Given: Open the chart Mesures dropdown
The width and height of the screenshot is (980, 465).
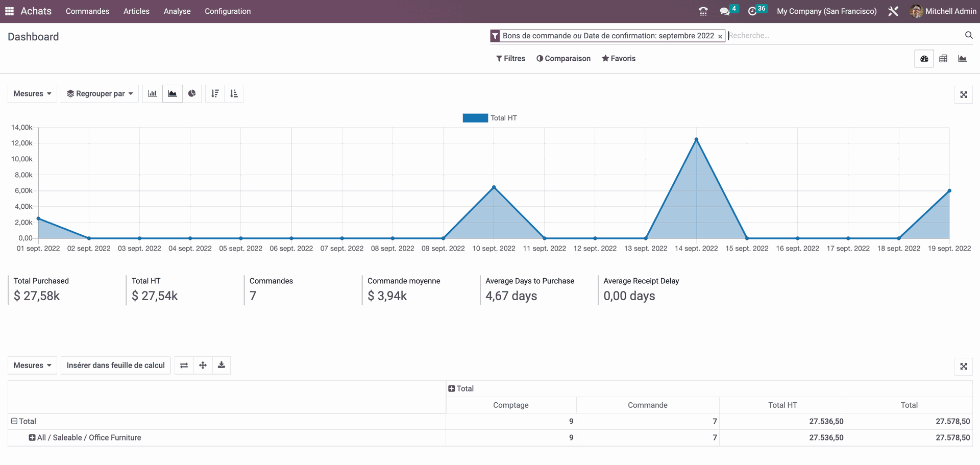Looking at the screenshot, I should 32,93.
